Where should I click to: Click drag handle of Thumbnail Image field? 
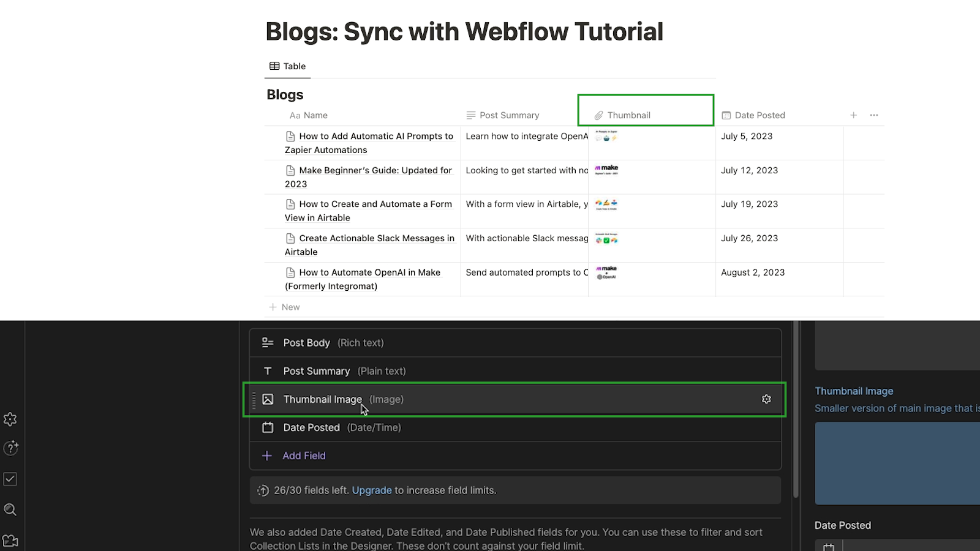(x=254, y=399)
